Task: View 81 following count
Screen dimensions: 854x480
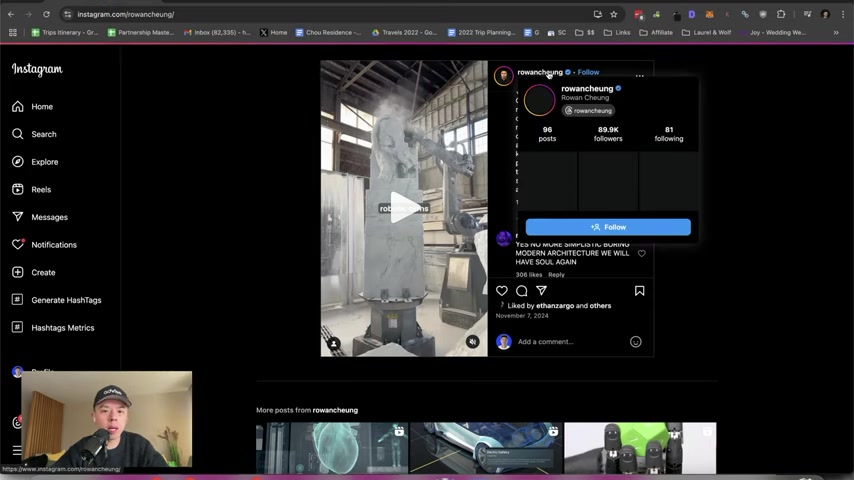Action: (669, 134)
